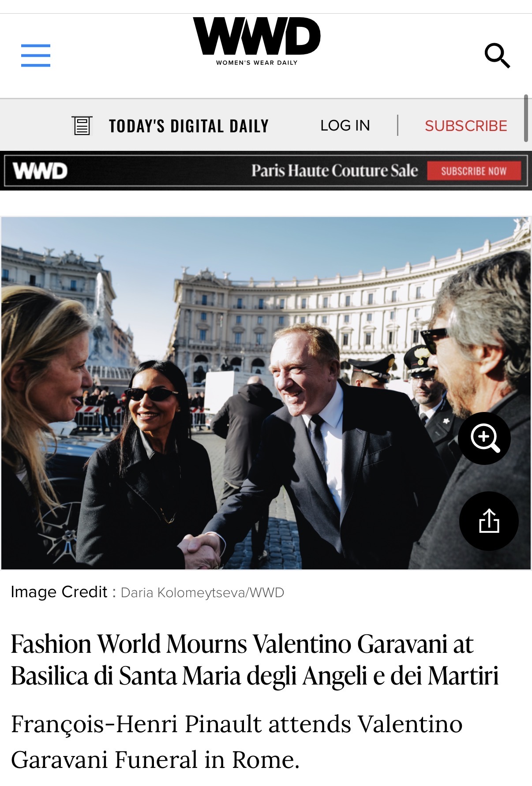Open the Valentino funeral photo
The image size is (532, 786).
click(266, 393)
